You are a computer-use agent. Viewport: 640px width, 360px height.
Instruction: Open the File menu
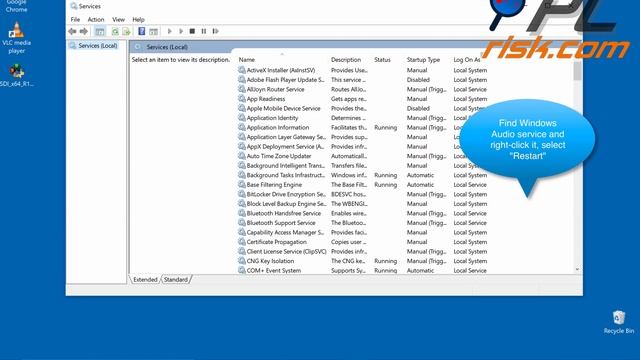point(75,19)
